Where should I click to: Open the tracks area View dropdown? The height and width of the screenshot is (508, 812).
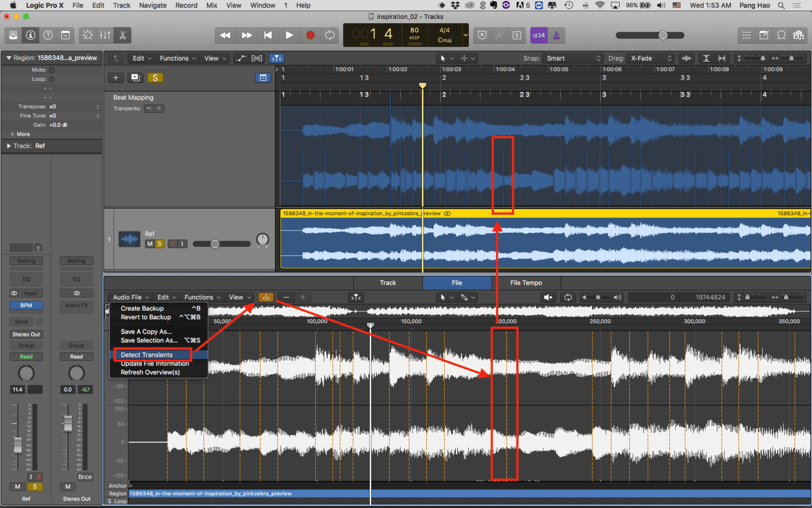click(x=215, y=58)
